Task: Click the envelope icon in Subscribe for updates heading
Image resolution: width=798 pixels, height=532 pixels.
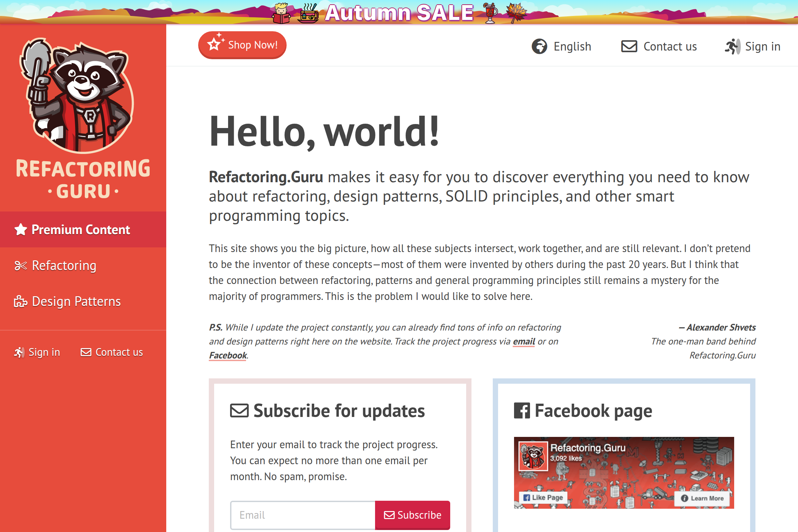Action: (239, 411)
